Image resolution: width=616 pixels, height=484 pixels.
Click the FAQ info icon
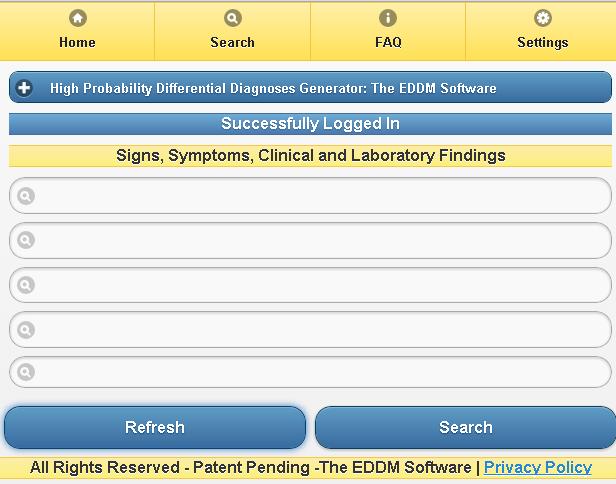(x=388, y=18)
